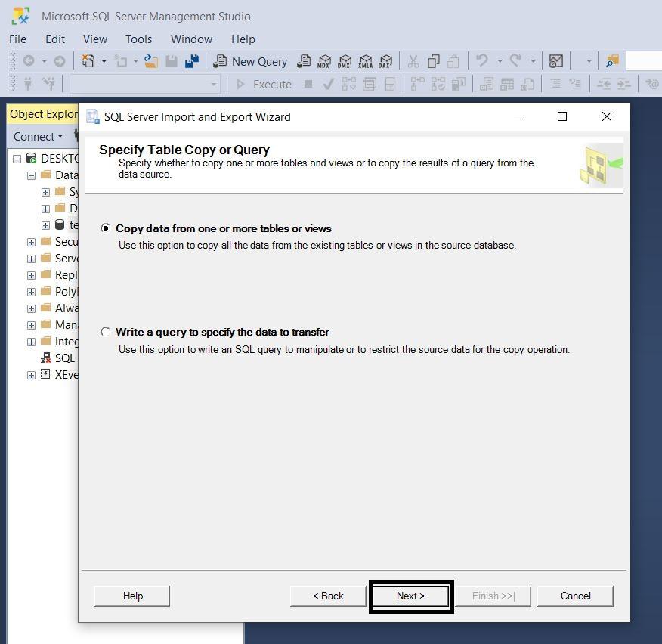Select the SQL Server Agent tree item
Viewport: 662px width, 644px height.
(59, 358)
